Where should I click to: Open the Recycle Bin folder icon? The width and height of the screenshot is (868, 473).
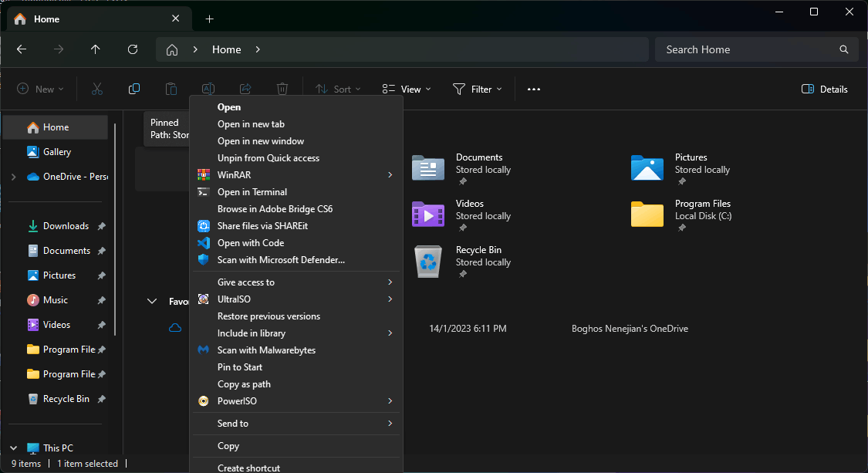(x=427, y=261)
